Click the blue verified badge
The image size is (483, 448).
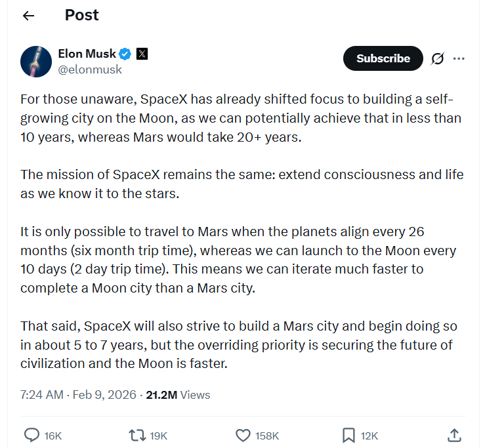[125, 54]
